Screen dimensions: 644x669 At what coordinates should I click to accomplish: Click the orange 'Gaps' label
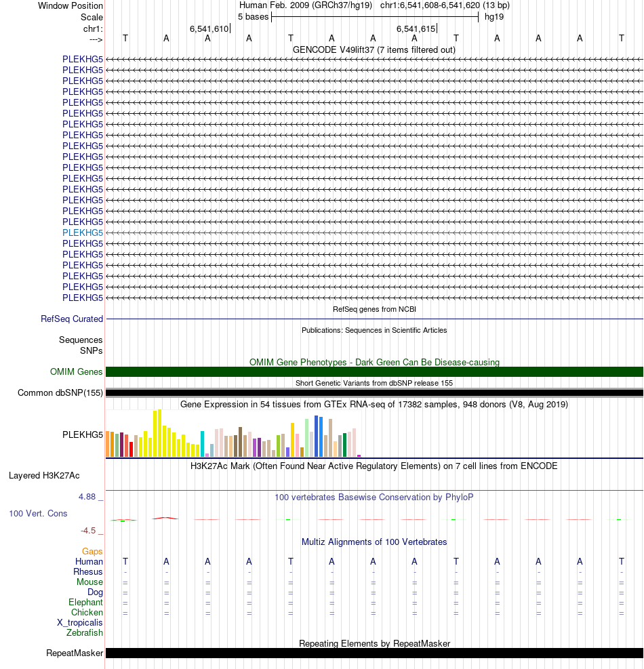point(92,551)
